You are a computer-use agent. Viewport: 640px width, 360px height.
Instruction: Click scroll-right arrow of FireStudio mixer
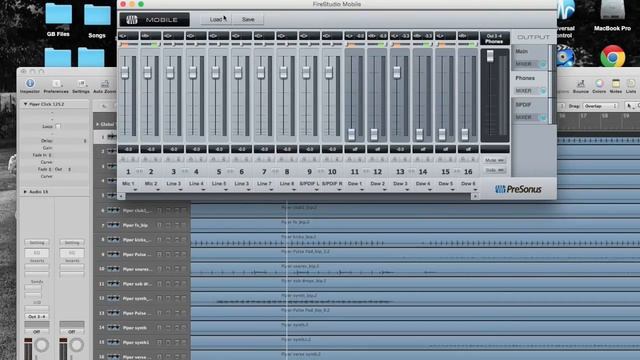[475, 196]
